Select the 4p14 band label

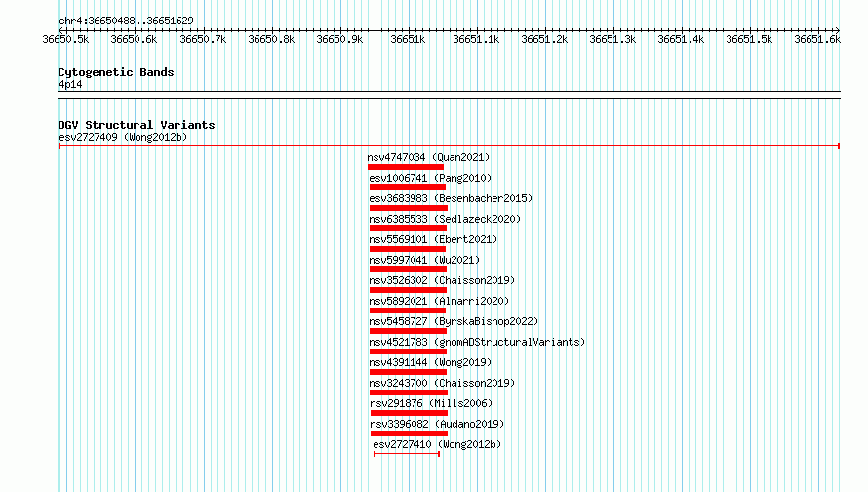point(70,84)
